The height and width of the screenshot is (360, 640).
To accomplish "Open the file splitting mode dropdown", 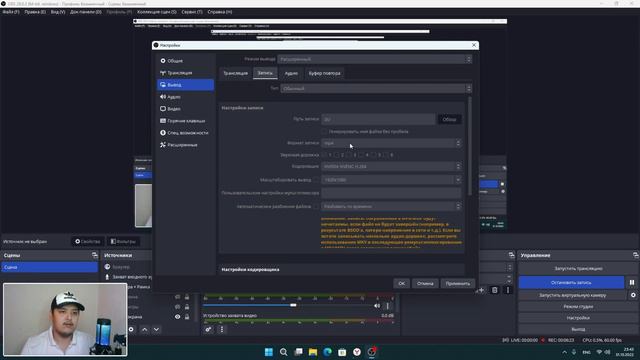I will tap(391, 207).
